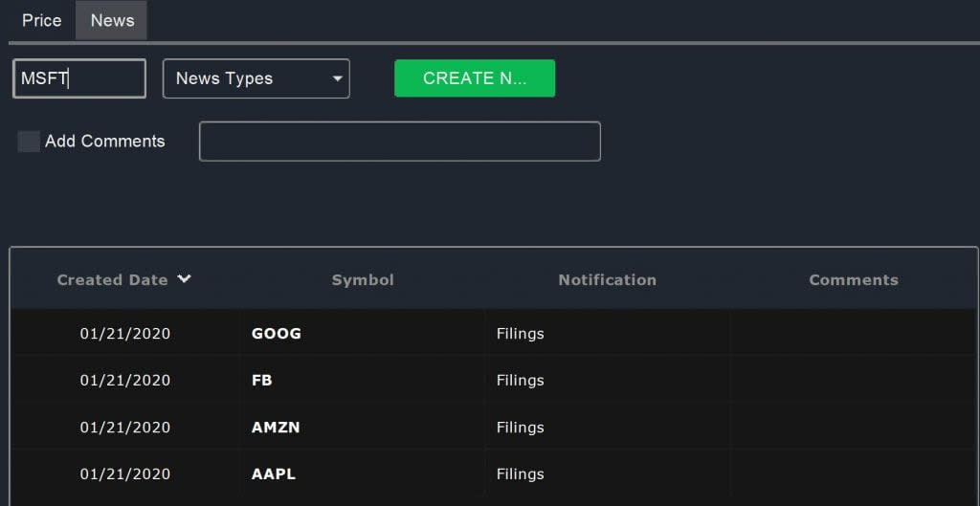Enable the Add Comments checkbox
Screen dimensions: 980x506
coord(29,142)
